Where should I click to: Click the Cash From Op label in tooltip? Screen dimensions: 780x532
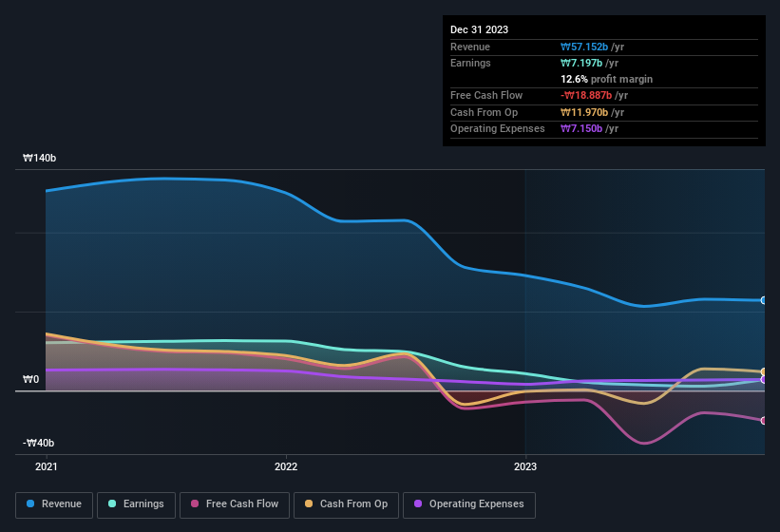pos(484,112)
